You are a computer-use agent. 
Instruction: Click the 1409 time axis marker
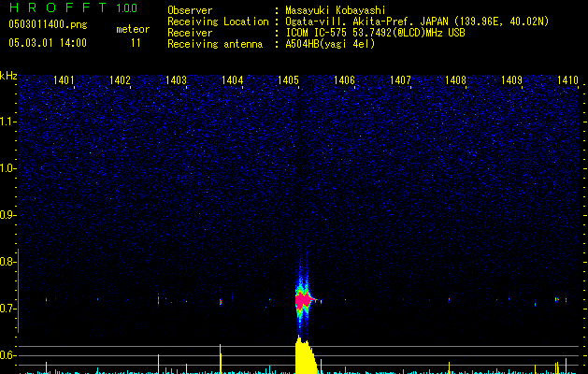point(512,80)
